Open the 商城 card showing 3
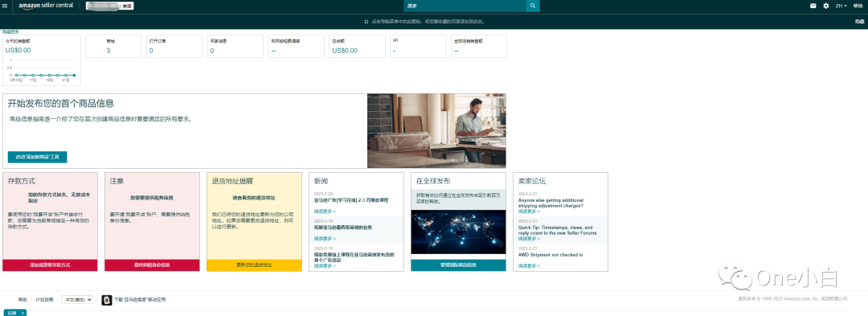 (x=113, y=47)
